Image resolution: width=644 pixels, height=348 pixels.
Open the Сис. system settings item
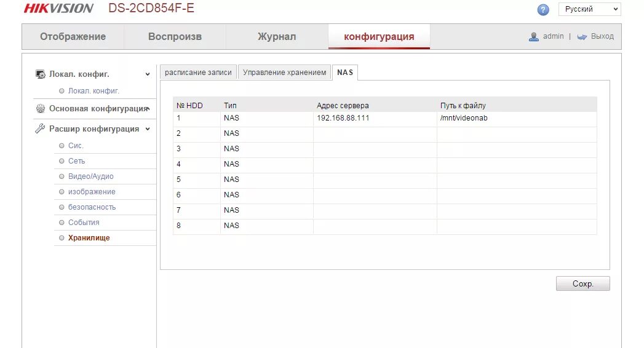(76, 146)
